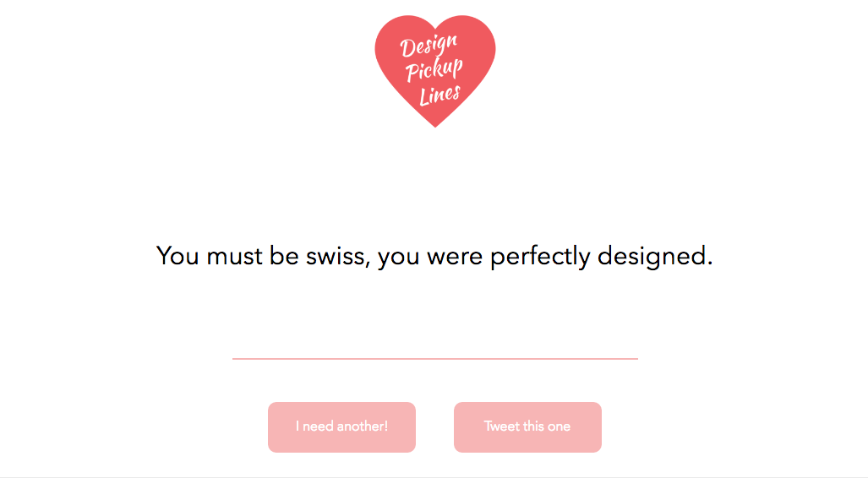Image resolution: width=868 pixels, height=478 pixels.
Task: Click the Design Pickup Lines heart logo
Action: click(434, 71)
